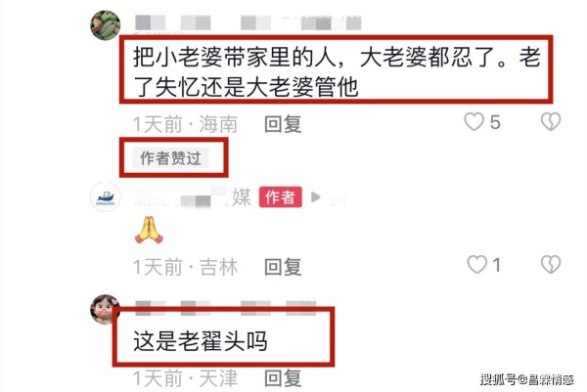Viewport: 587px width, 392px height.
Task: Reply to the Tianjin comment via 回复
Action: click(x=283, y=378)
